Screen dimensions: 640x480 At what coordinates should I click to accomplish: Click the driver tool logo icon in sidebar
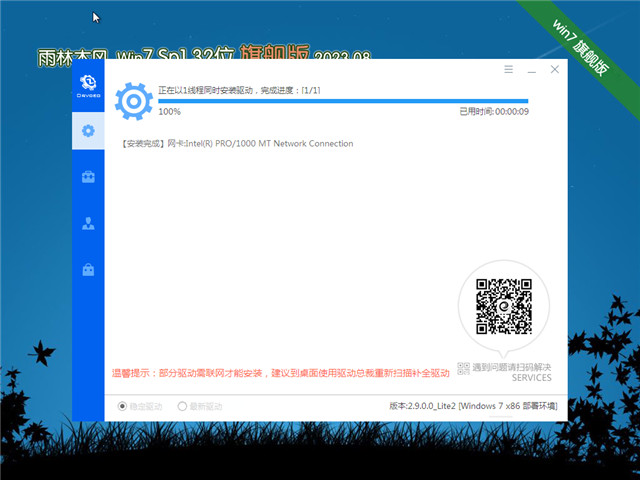pyautogui.click(x=88, y=86)
